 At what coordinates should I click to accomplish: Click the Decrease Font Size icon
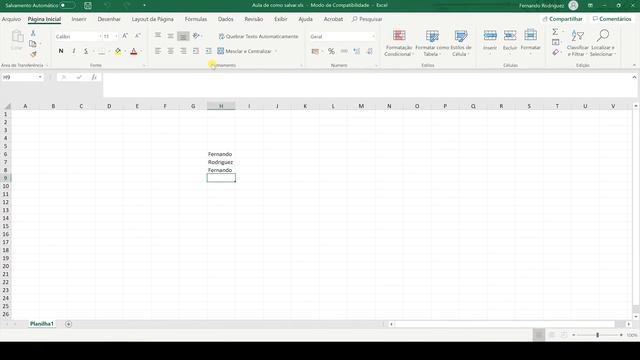(x=138, y=36)
